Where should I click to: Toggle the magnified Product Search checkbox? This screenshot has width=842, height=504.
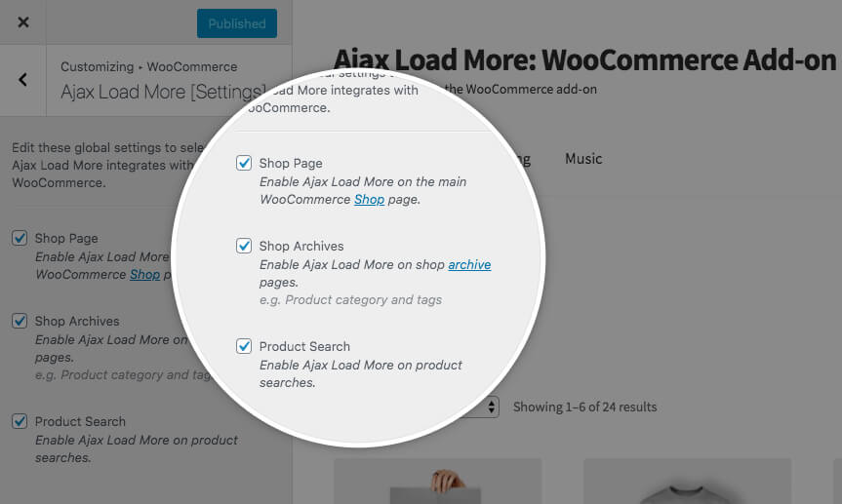(x=244, y=346)
